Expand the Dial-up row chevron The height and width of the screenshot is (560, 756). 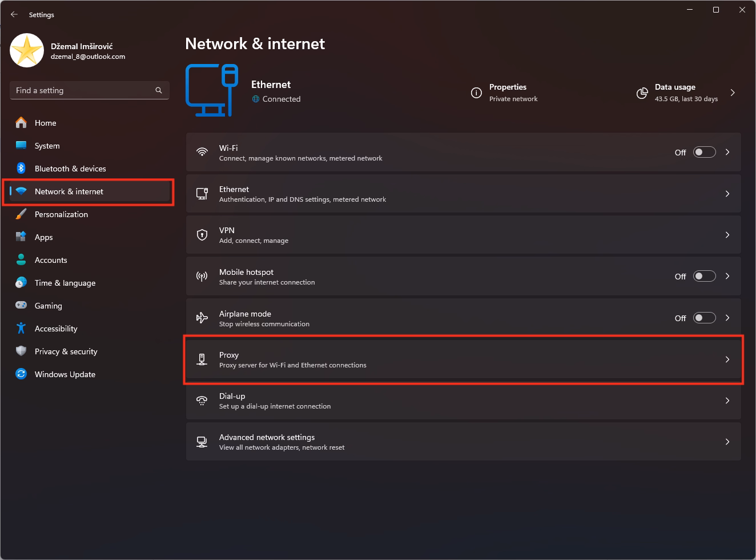[727, 401]
